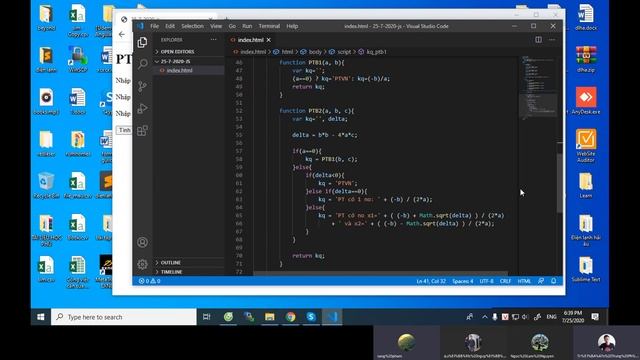Open the Search view in activity bar
Image resolution: width=640 pixels, height=360 pixels.
tap(142, 64)
